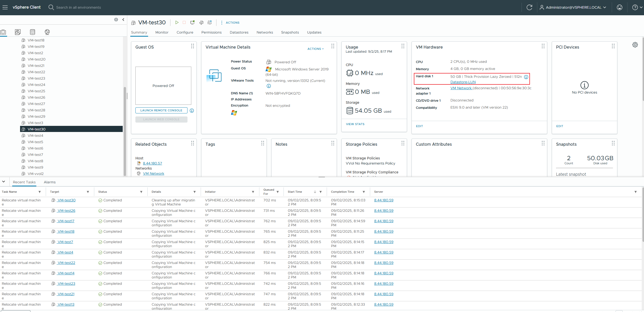Switch to Networking inventory view
This screenshot has width=644, height=312.
pyautogui.click(x=47, y=32)
